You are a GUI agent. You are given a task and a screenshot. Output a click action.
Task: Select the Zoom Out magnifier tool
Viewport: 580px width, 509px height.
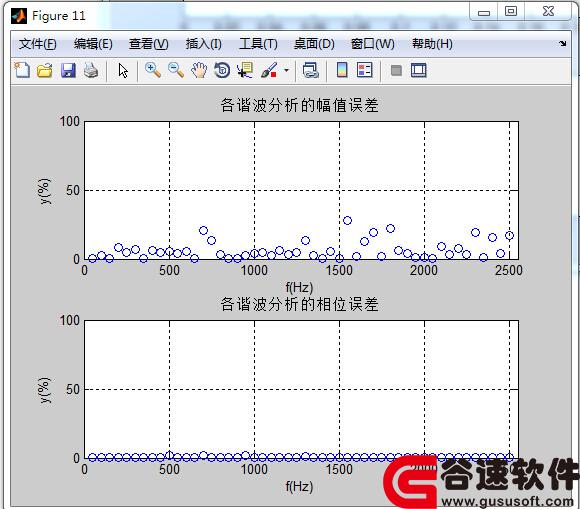click(x=176, y=70)
